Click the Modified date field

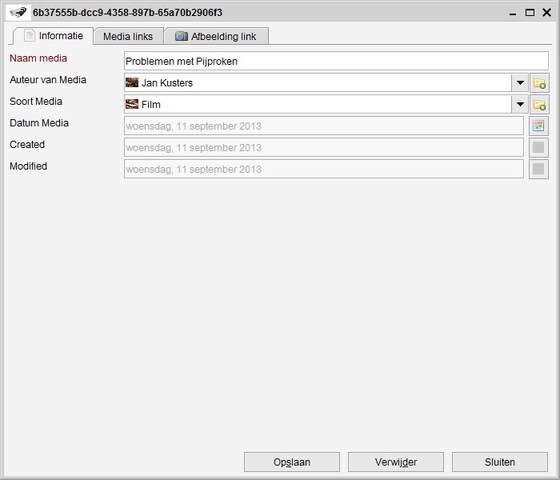click(x=324, y=169)
